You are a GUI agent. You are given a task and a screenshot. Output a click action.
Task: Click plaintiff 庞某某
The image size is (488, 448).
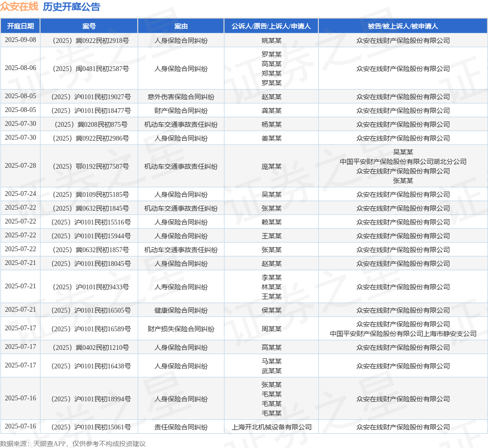pos(271,166)
